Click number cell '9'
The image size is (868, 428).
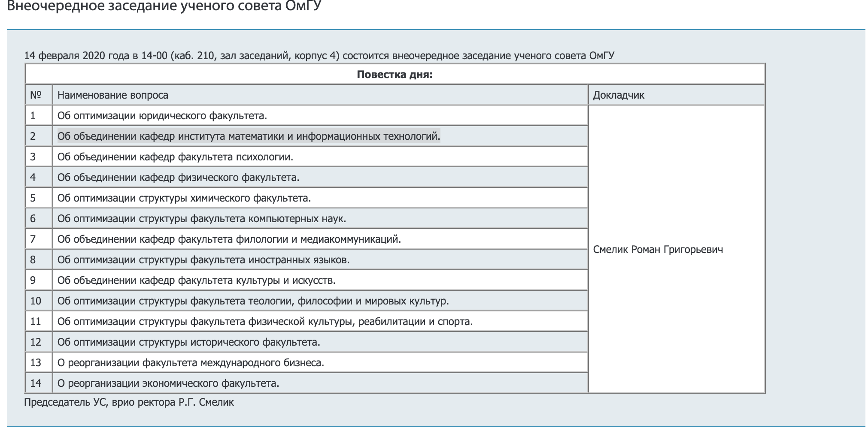[39, 280]
